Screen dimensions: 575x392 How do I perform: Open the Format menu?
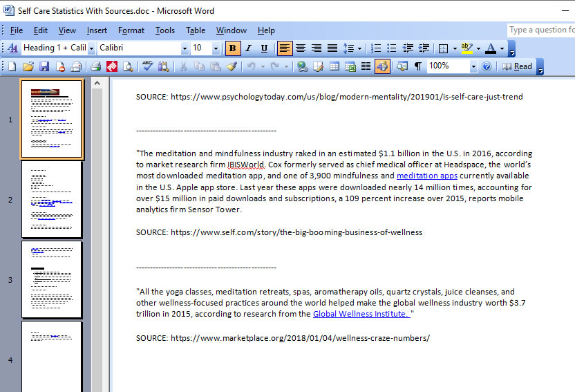131,30
